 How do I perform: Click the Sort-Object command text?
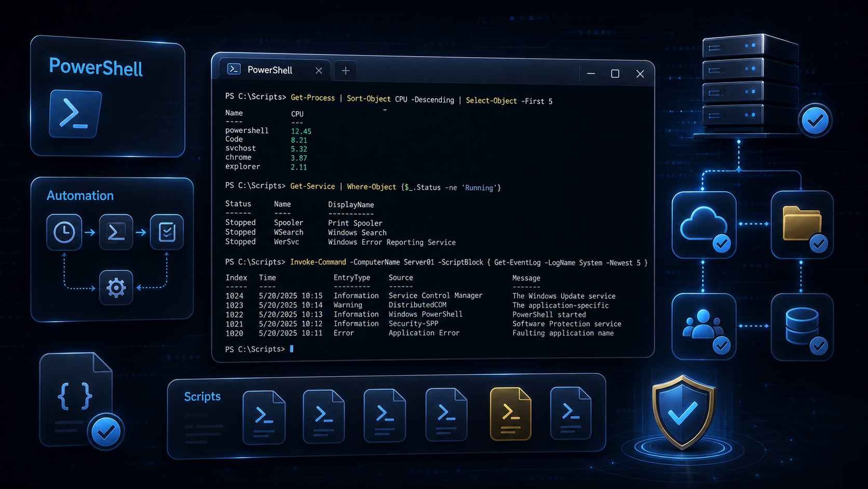(x=369, y=99)
